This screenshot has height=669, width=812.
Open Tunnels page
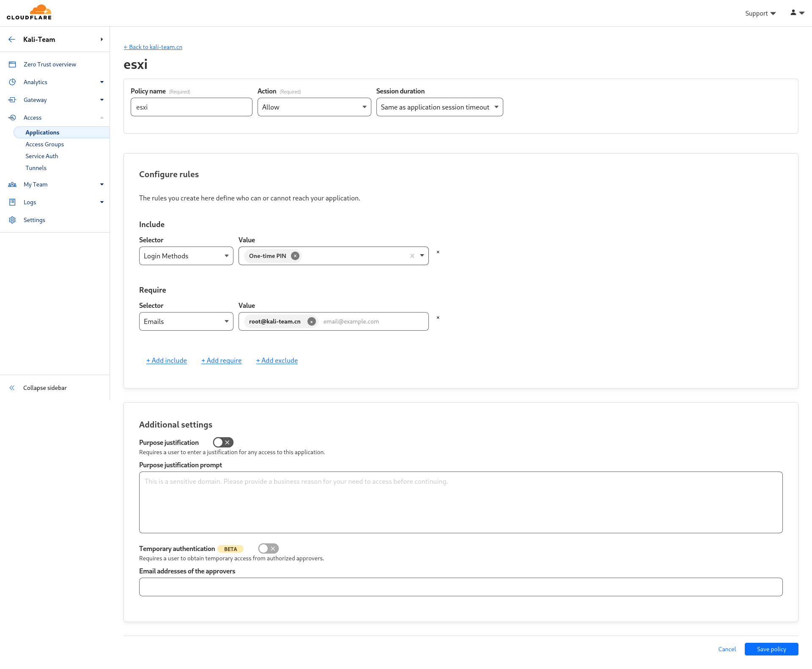36,168
